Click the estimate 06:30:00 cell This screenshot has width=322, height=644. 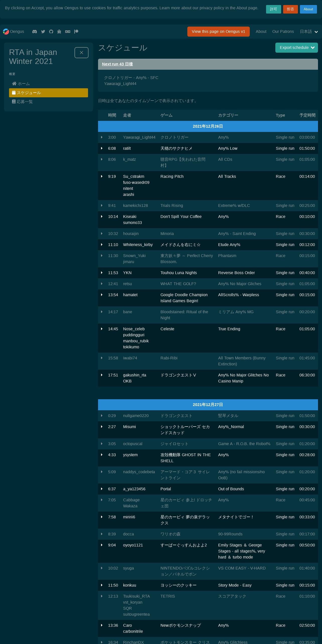(307, 375)
